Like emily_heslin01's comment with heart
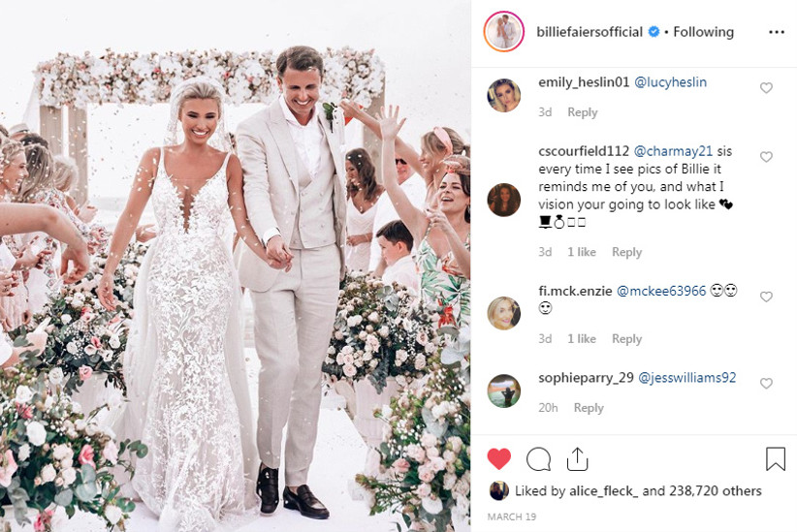 point(766,88)
